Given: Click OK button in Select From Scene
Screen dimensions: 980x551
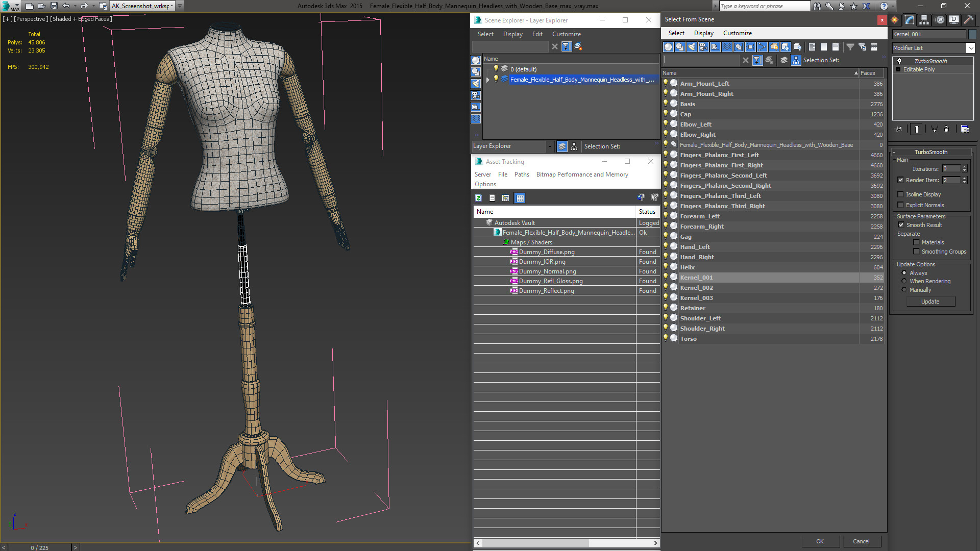Looking at the screenshot, I should (820, 541).
